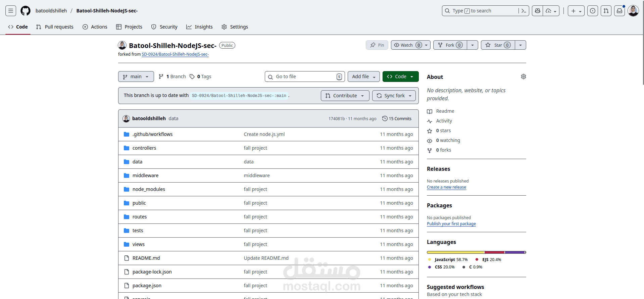Open the routes folder
The height and width of the screenshot is (299, 644).
tap(140, 217)
